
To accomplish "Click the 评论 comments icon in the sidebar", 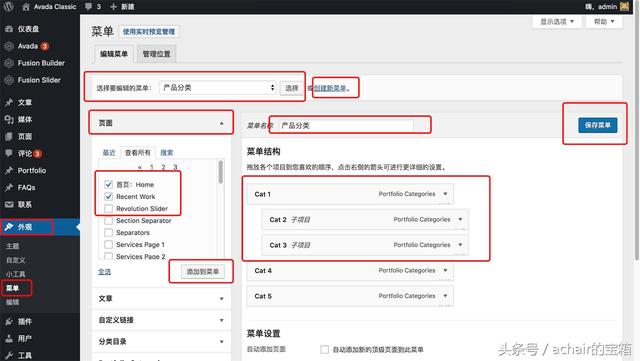I will pos(9,153).
